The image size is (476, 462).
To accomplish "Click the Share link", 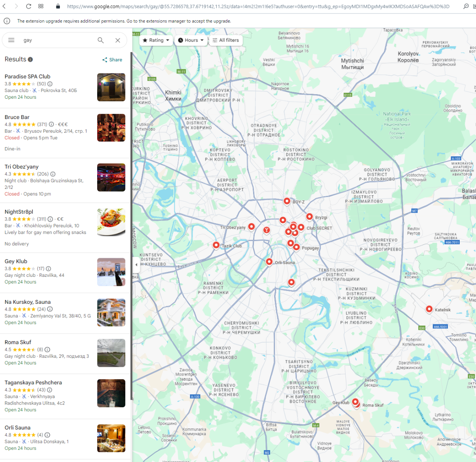I will pyautogui.click(x=112, y=60).
